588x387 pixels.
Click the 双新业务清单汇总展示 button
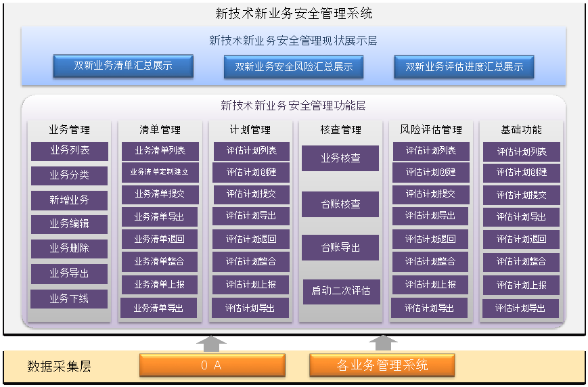[x=123, y=66]
